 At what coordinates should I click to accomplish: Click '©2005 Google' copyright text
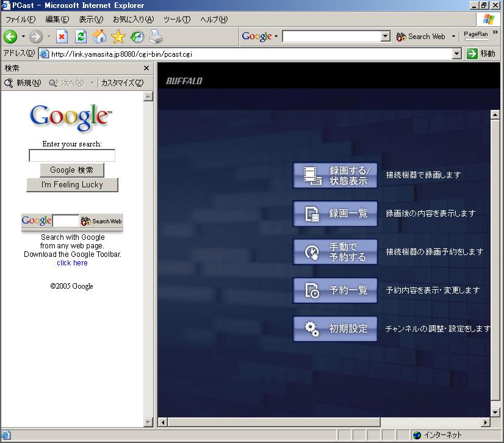(71, 286)
